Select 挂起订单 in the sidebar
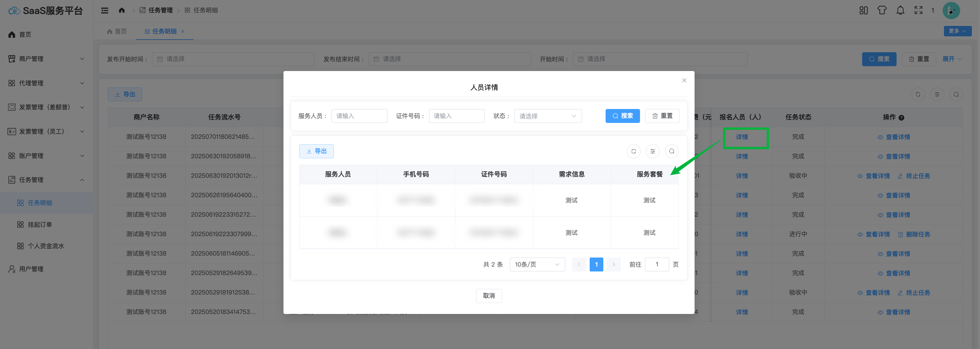The height and width of the screenshot is (349, 980). click(40, 225)
